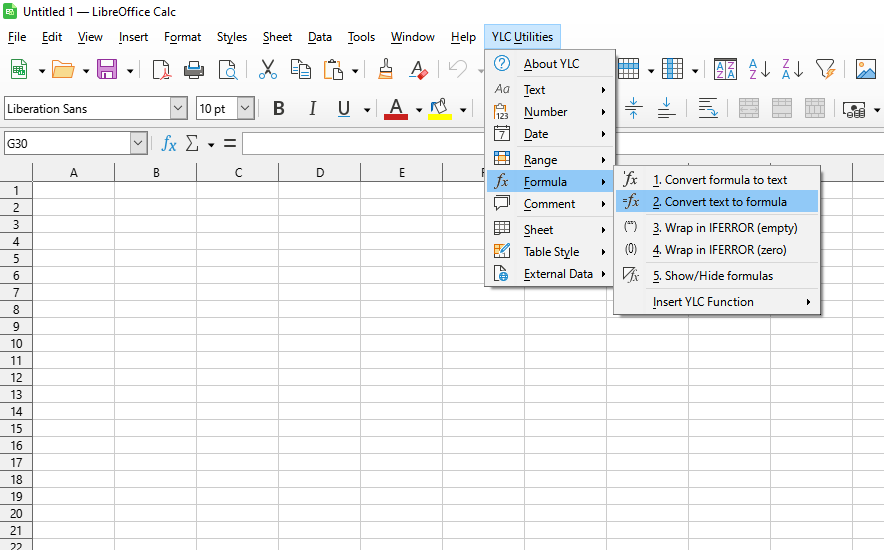884x550 pixels.
Task: Open the Font Name dropdown
Action: point(178,109)
